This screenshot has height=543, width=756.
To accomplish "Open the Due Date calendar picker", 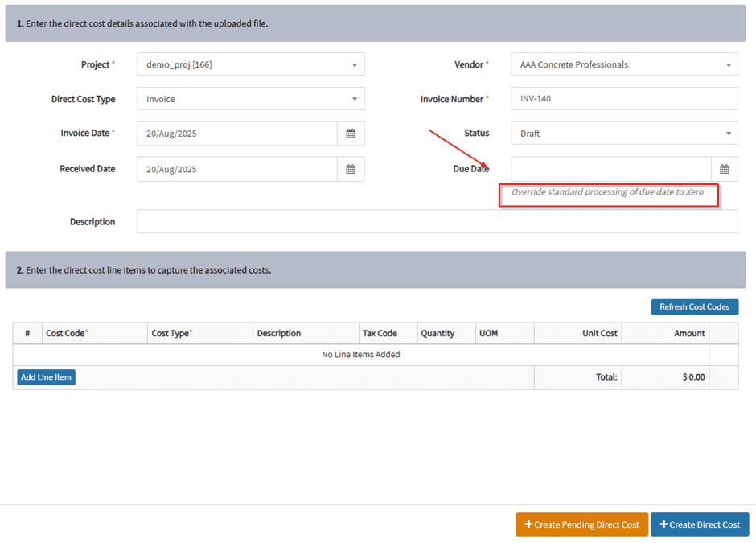I will point(724,169).
